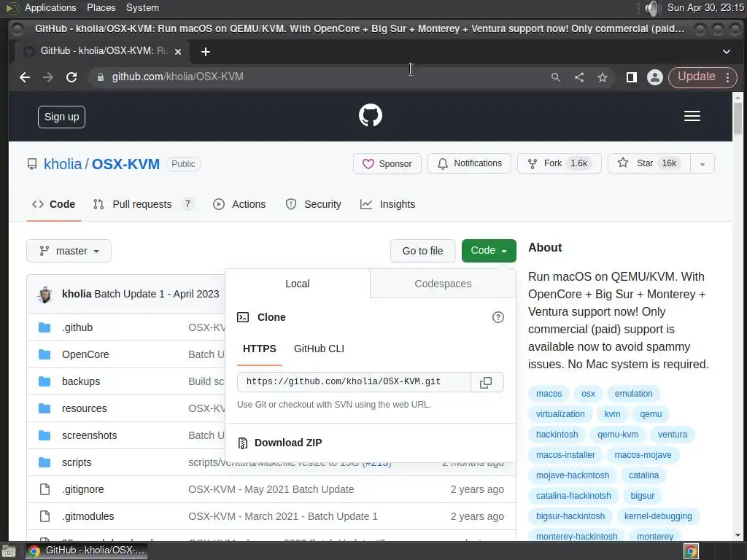
Task: Click the address bar URL
Action: [178, 77]
